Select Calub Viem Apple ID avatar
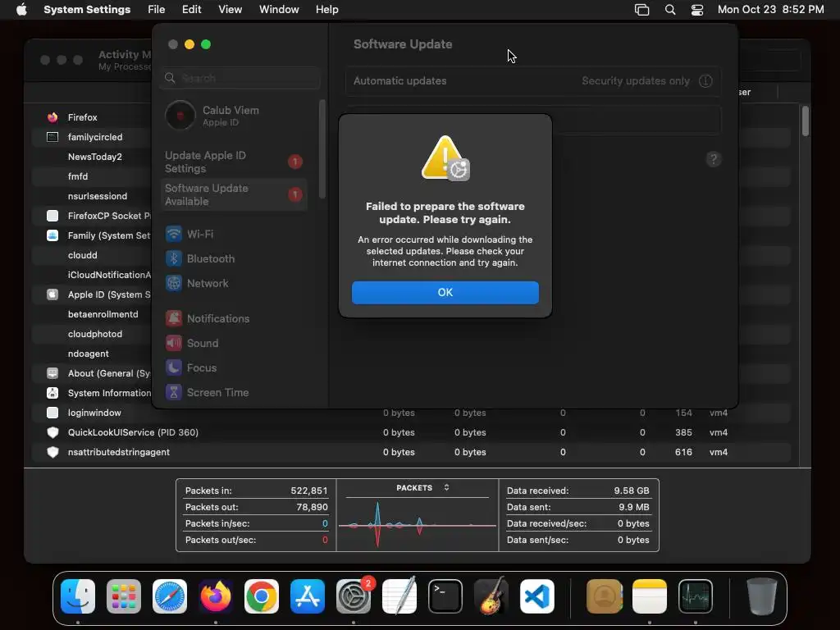 180,115
